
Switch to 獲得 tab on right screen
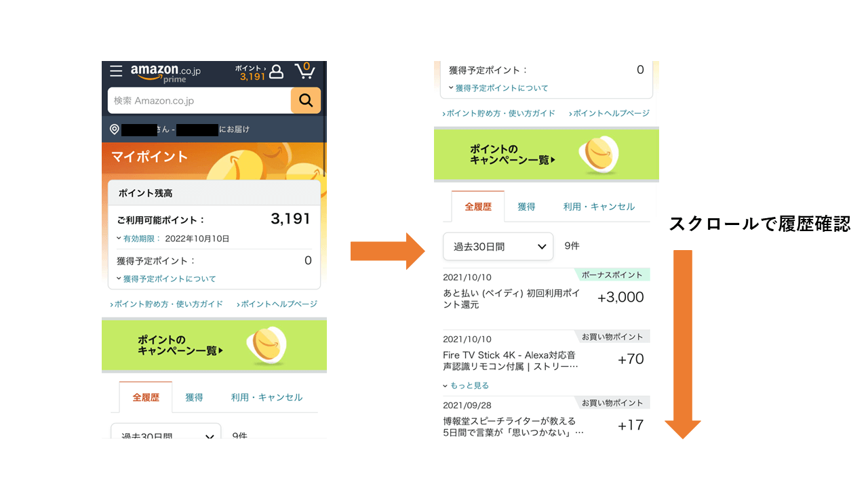click(x=527, y=207)
